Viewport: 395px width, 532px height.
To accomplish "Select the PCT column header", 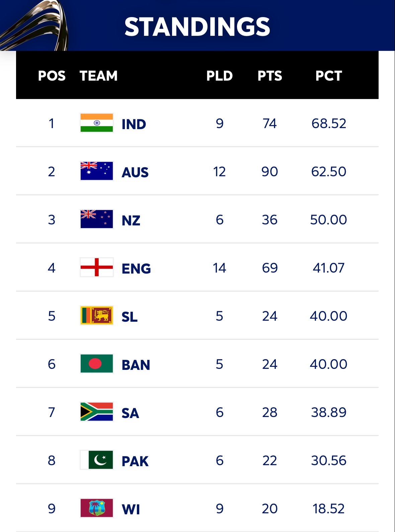I will click(x=328, y=76).
